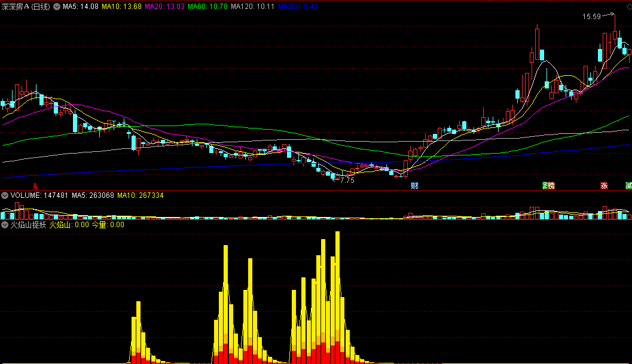This screenshot has height=364, width=632.
Task: Open the blue 财 info marker
Action: tap(414, 186)
